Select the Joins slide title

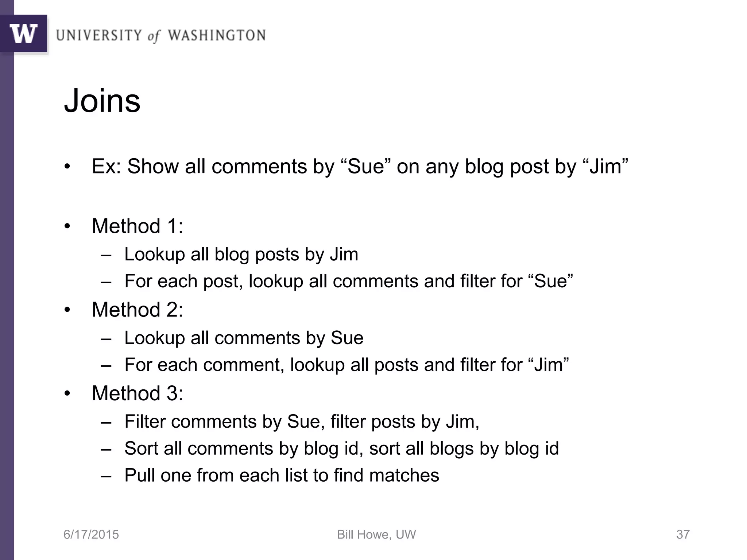click(102, 101)
